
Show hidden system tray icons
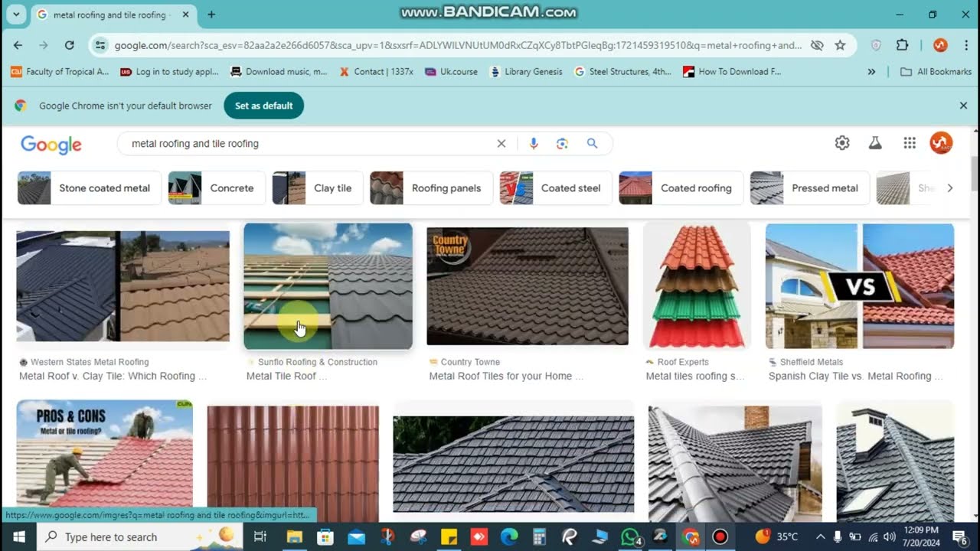click(820, 536)
